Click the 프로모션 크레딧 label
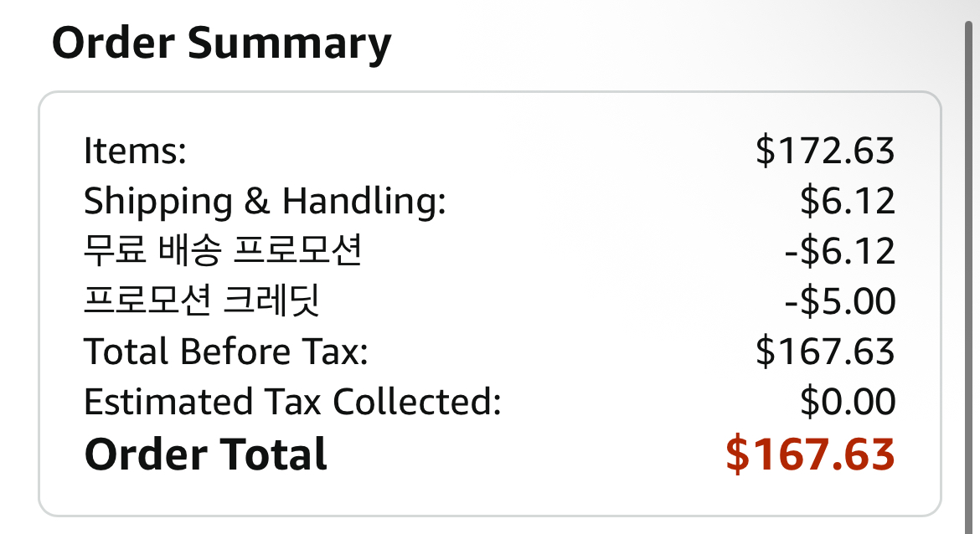The height and width of the screenshot is (534, 980). 202,301
